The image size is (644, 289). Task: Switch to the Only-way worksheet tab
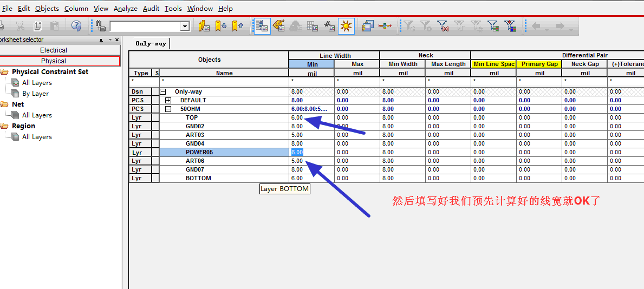coord(151,43)
